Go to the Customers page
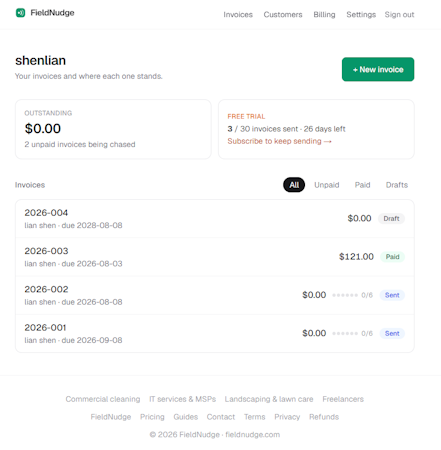Image resolution: width=441 pixels, height=450 pixels. [x=283, y=15]
